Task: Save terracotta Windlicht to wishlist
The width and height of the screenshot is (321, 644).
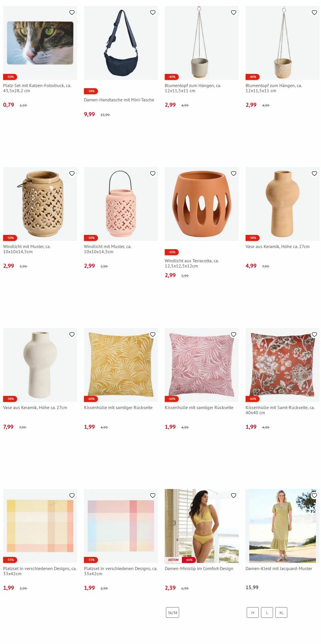Action: pyautogui.click(x=233, y=174)
